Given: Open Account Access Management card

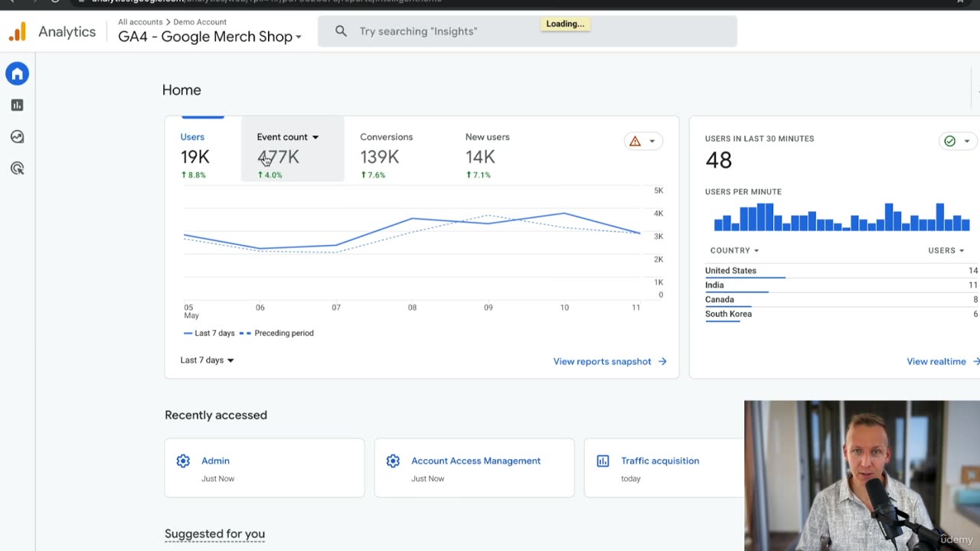Looking at the screenshot, I should point(474,468).
